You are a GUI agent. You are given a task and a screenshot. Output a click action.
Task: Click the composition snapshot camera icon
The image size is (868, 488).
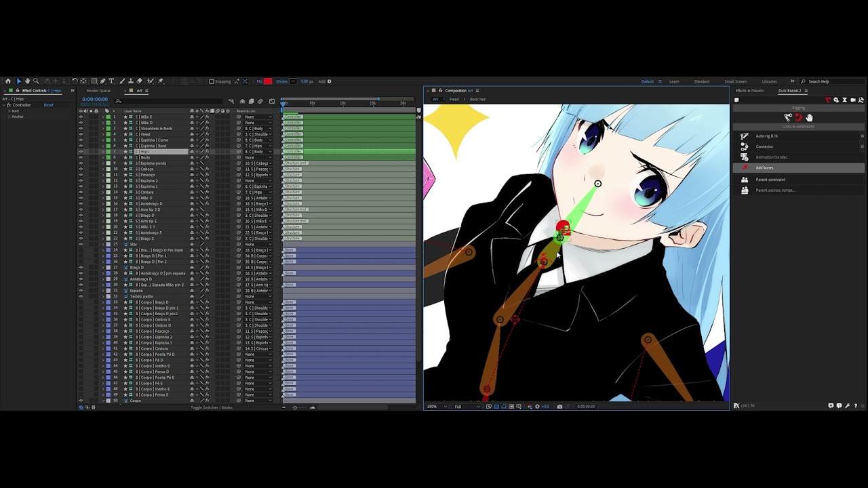[x=559, y=407]
